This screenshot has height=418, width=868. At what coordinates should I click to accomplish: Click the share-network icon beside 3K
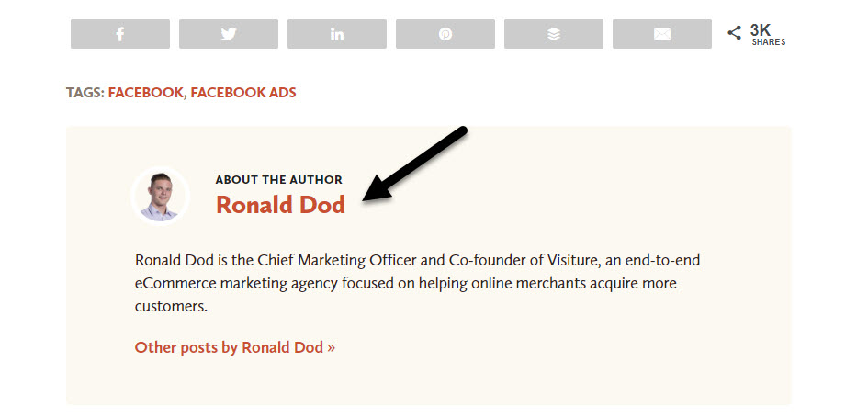click(734, 33)
